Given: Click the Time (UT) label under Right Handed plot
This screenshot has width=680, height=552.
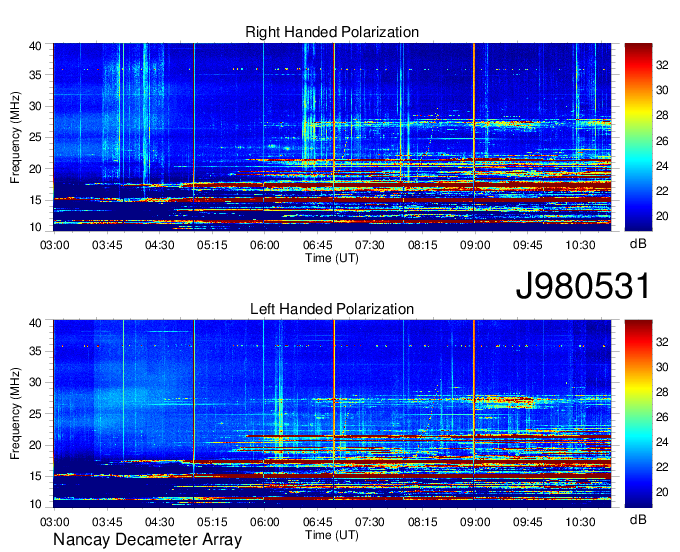Looking at the screenshot, I should 332,258.
